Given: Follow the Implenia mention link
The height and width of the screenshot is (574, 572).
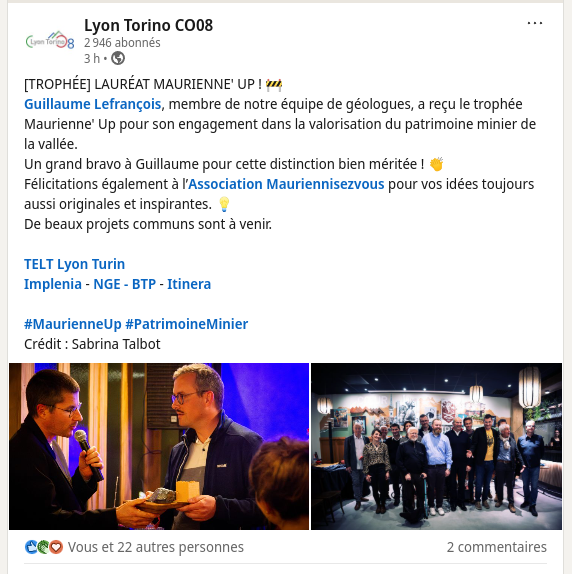Looking at the screenshot, I should click(x=53, y=284).
